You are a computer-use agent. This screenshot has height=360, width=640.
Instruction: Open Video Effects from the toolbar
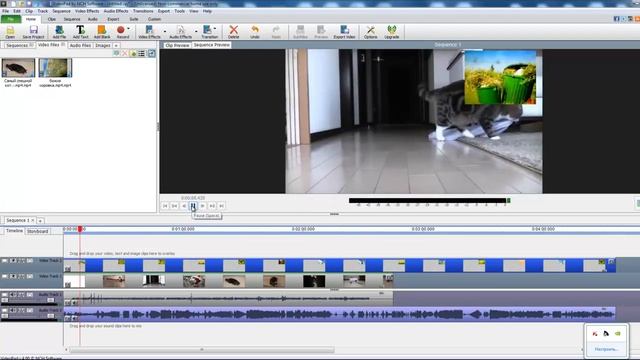coord(149,32)
